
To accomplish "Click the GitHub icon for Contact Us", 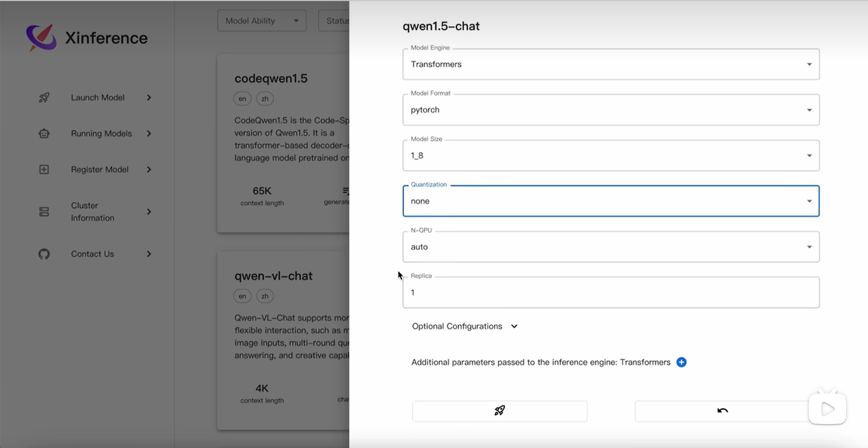I will (x=44, y=254).
